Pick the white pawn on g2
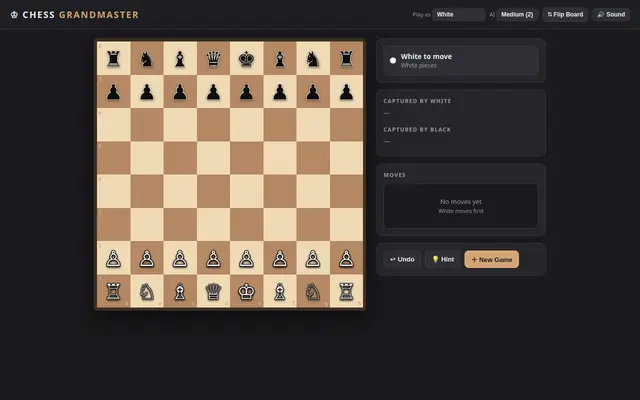The image size is (640, 400). tap(313, 258)
